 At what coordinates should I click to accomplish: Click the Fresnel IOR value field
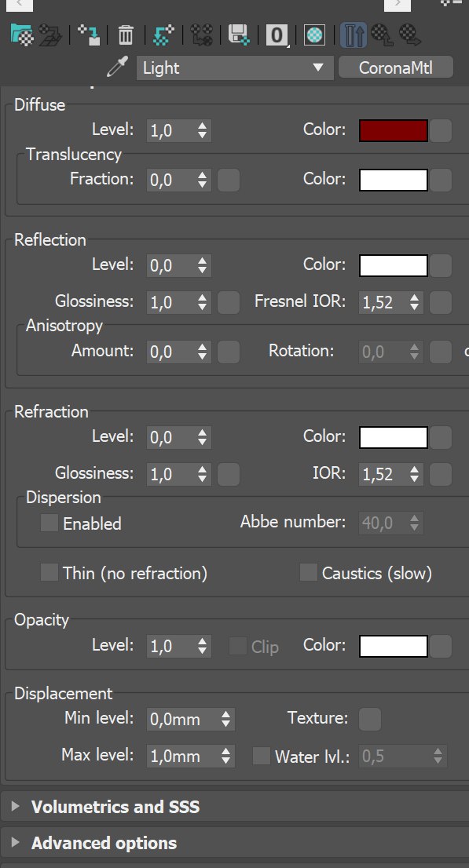[391, 302]
